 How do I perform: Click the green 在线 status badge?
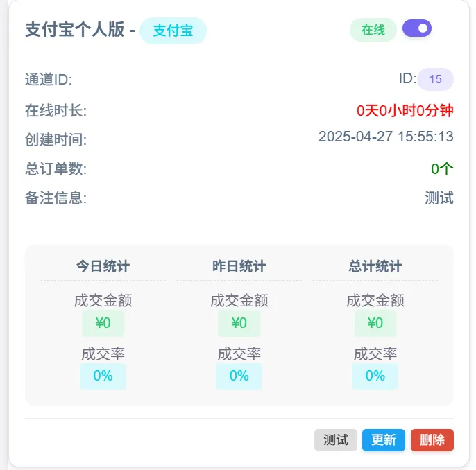coord(373,30)
